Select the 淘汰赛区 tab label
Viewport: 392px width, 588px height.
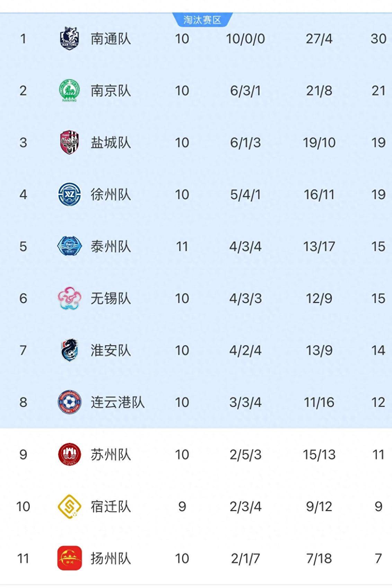coord(202,20)
